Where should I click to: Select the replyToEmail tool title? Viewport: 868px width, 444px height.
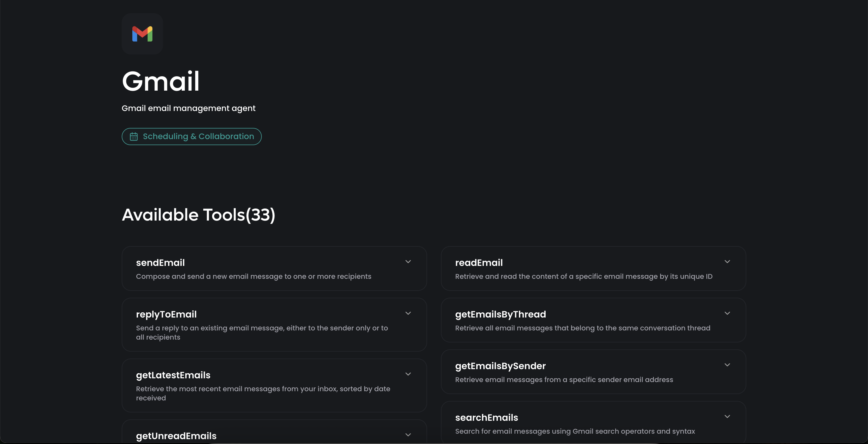(x=166, y=314)
